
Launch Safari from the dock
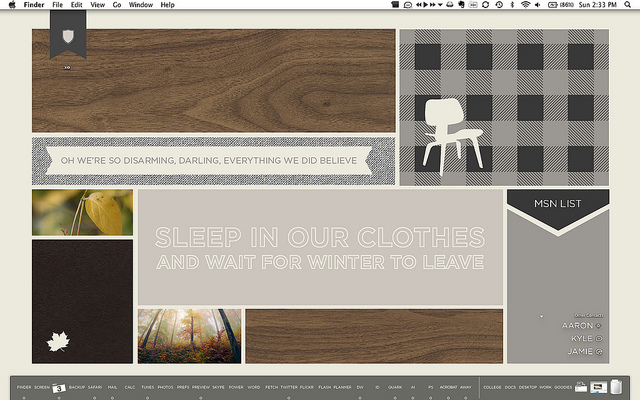click(95, 387)
